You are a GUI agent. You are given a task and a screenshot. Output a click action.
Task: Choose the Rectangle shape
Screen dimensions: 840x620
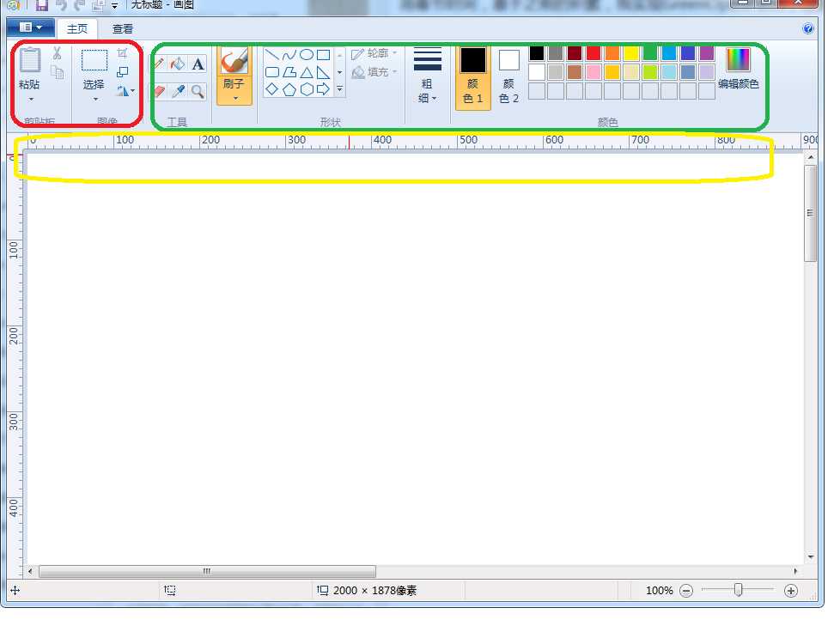point(324,55)
